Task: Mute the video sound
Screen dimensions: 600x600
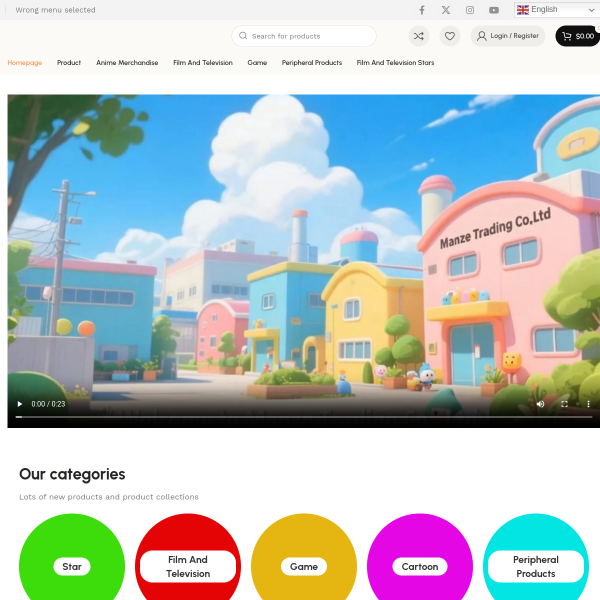Action: (x=540, y=404)
